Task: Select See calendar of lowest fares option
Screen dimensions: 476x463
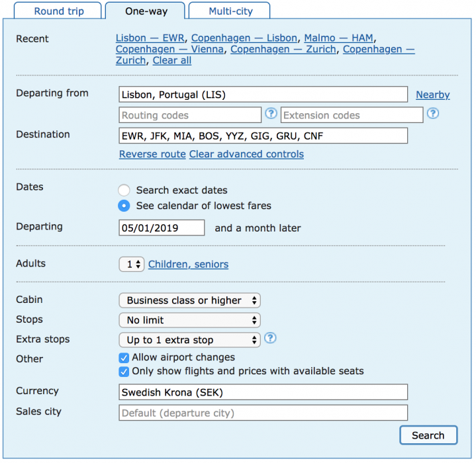Action: pos(124,206)
